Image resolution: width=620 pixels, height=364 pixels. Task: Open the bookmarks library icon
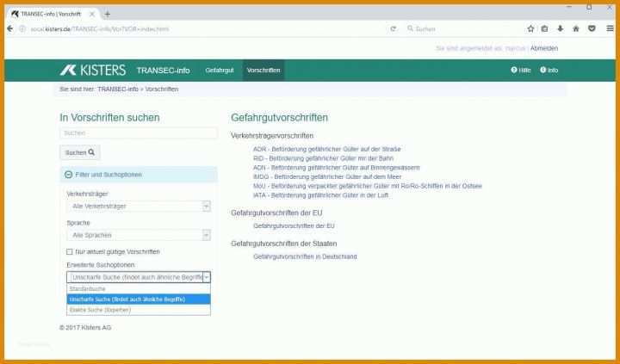[x=544, y=29]
